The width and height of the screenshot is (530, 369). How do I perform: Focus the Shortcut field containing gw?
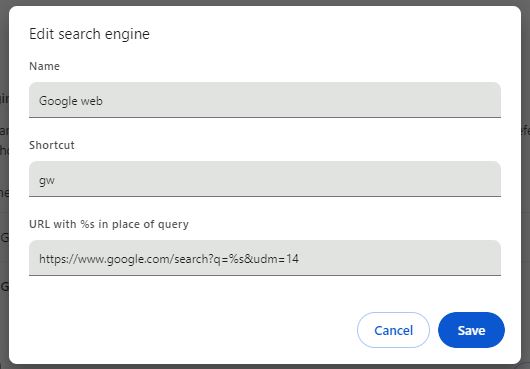point(265,179)
